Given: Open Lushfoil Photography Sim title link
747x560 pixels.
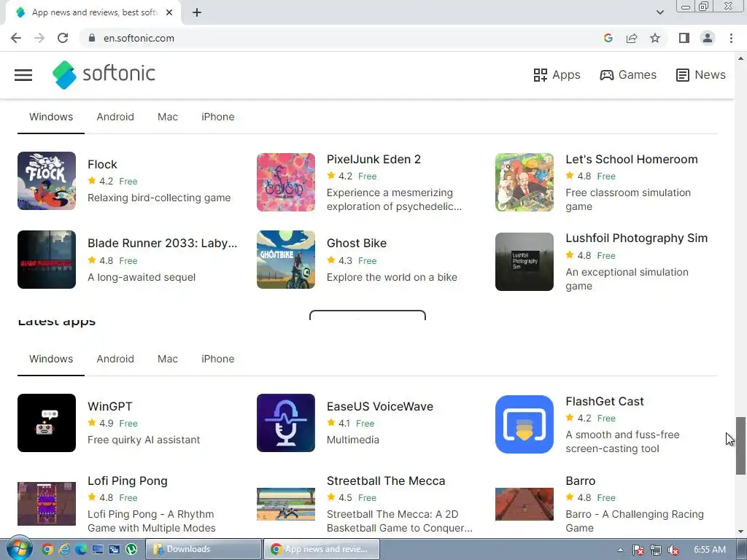Looking at the screenshot, I should 636,238.
